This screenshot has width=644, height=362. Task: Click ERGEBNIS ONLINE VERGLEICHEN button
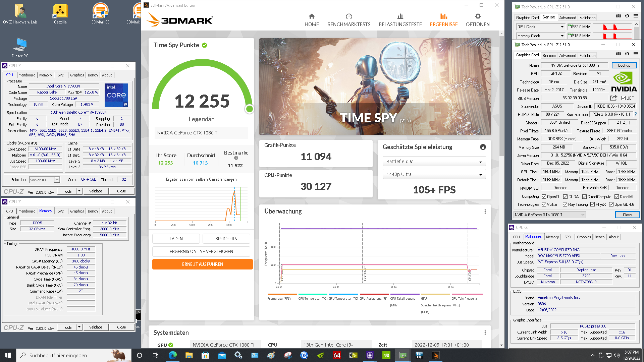point(201,251)
